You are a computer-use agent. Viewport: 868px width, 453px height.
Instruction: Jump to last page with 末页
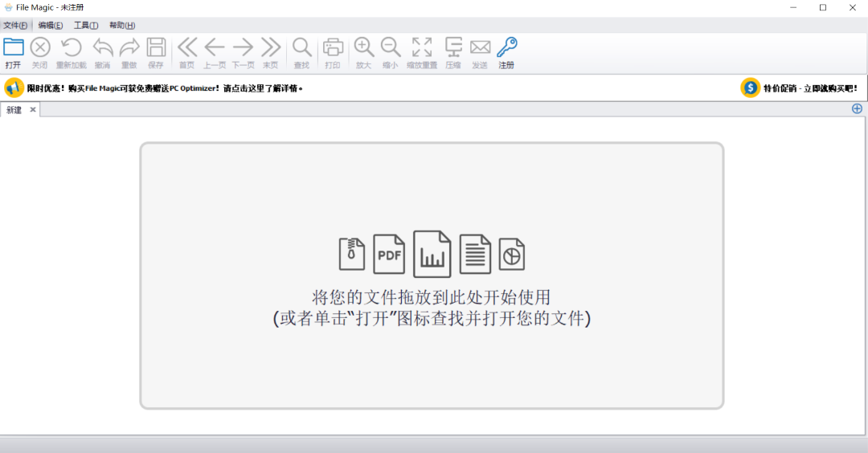(x=271, y=47)
